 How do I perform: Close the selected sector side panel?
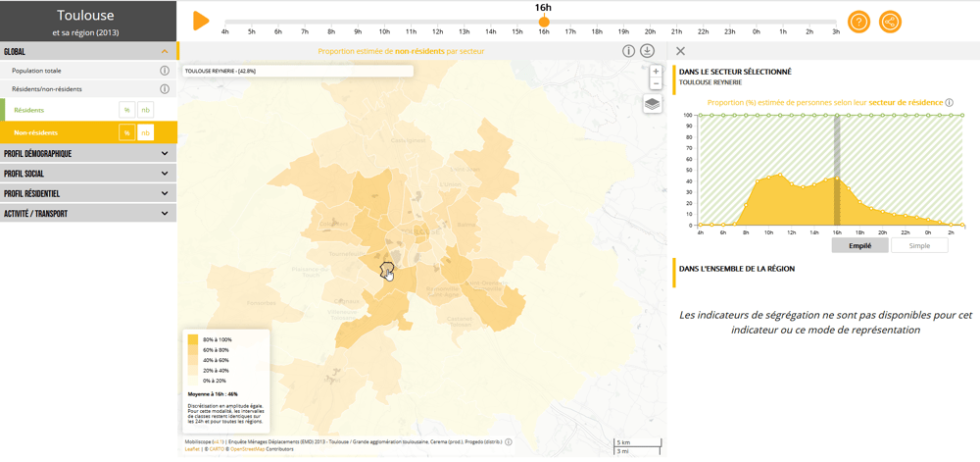pos(681,51)
